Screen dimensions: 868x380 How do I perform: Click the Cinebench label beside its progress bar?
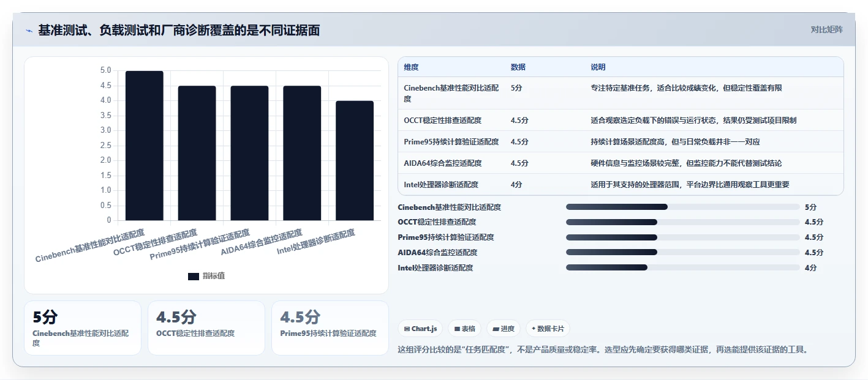coord(449,207)
